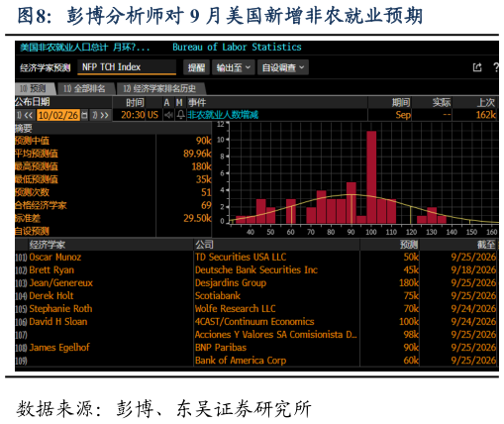
Task: Click 4CAST/Continuum Economics company
Action: tap(254, 322)
